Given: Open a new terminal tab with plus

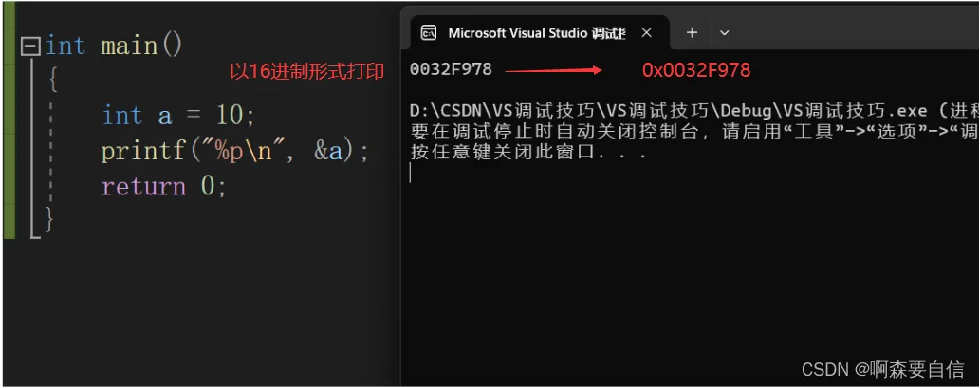Looking at the screenshot, I should tap(692, 33).
